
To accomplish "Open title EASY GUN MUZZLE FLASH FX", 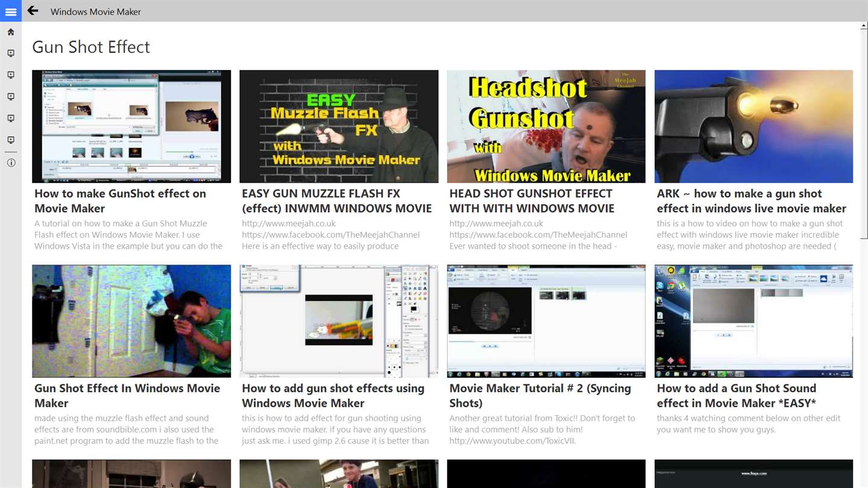I will pyautogui.click(x=337, y=201).
